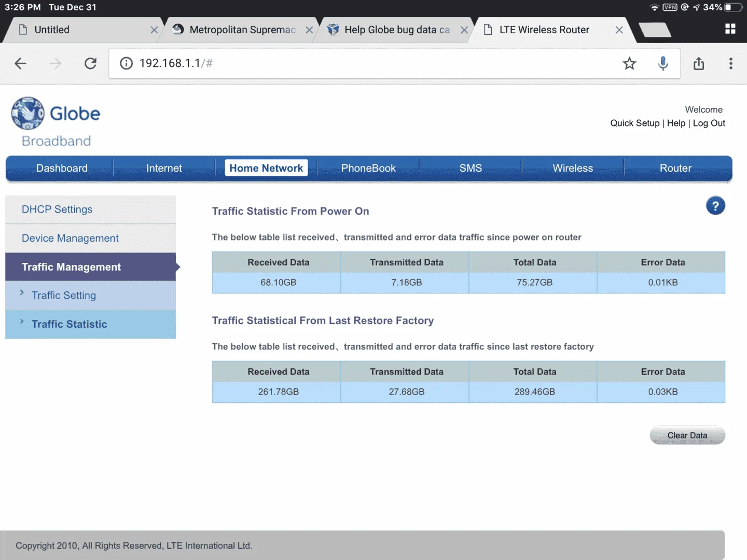The height and width of the screenshot is (560, 747).
Task: Open the three-dot browser menu
Action: (730, 63)
